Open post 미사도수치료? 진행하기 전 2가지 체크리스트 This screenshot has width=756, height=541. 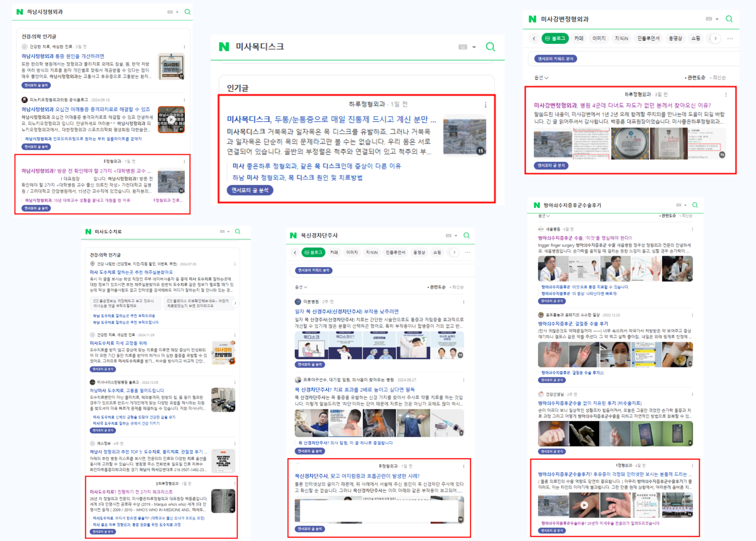[131, 492]
